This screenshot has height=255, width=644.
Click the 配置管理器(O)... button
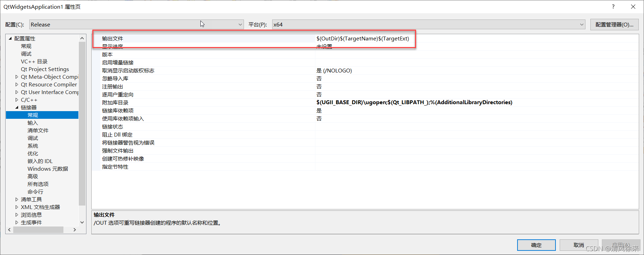tap(614, 24)
